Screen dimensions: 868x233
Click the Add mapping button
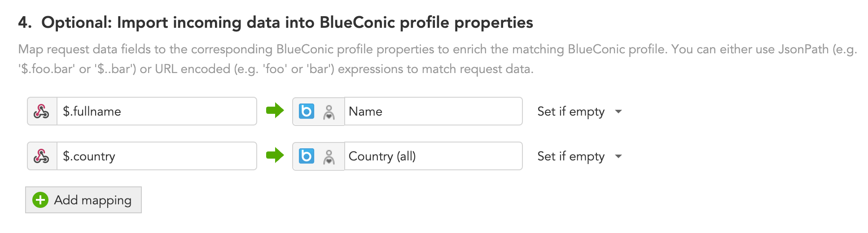pyautogui.click(x=83, y=200)
